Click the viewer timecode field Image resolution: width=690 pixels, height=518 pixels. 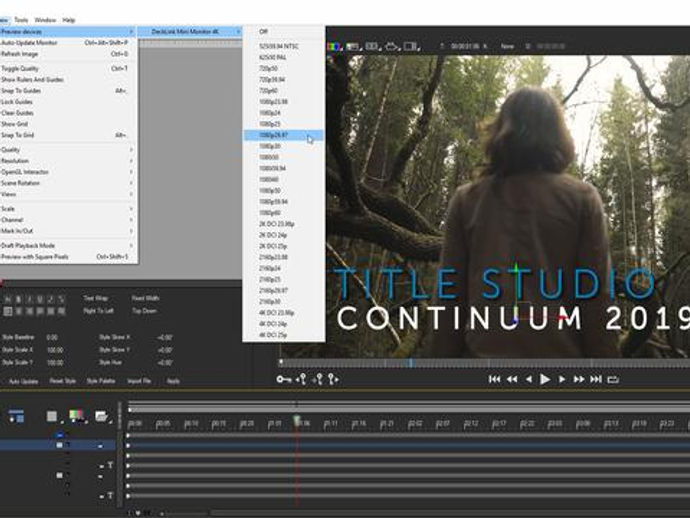(466, 46)
